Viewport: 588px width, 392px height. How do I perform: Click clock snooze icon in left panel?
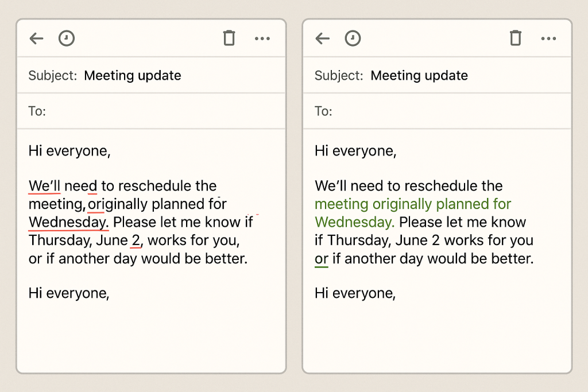[x=67, y=38]
